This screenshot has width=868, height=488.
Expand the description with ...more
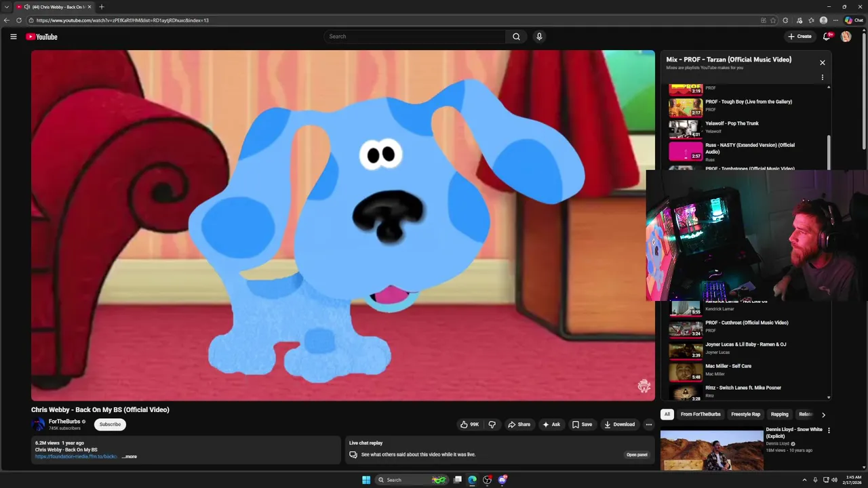[x=129, y=456]
